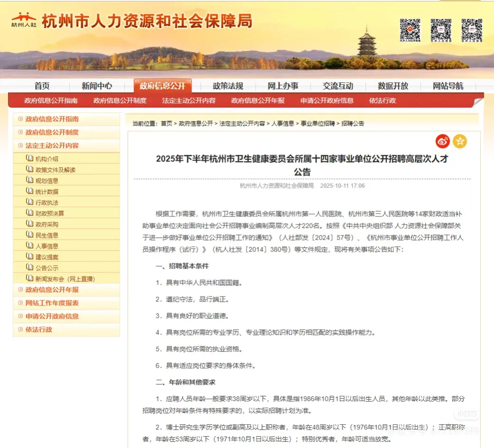Open 新闻发布会(网上直播) sidebar item

(x=65, y=279)
